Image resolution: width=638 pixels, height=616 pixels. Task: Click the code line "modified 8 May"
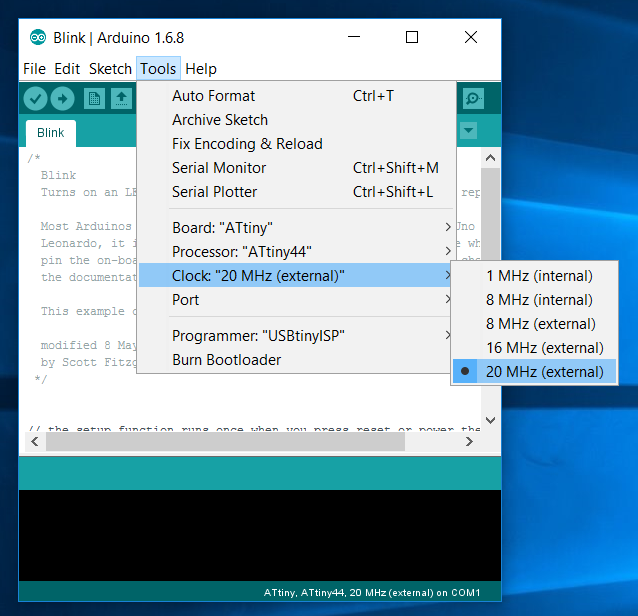[88, 345]
